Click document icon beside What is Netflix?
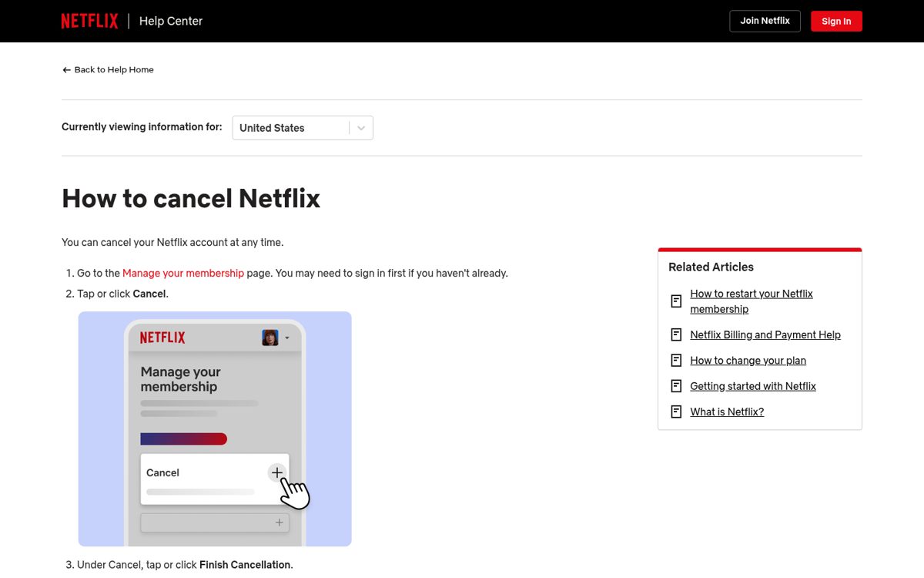The width and height of the screenshot is (924, 578). click(x=676, y=412)
